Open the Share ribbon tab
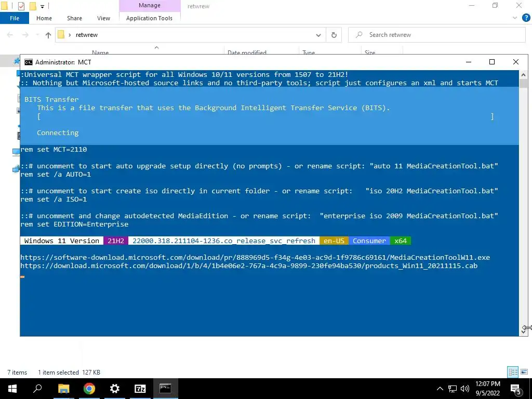The width and height of the screenshot is (532, 399). tap(74, 18)
